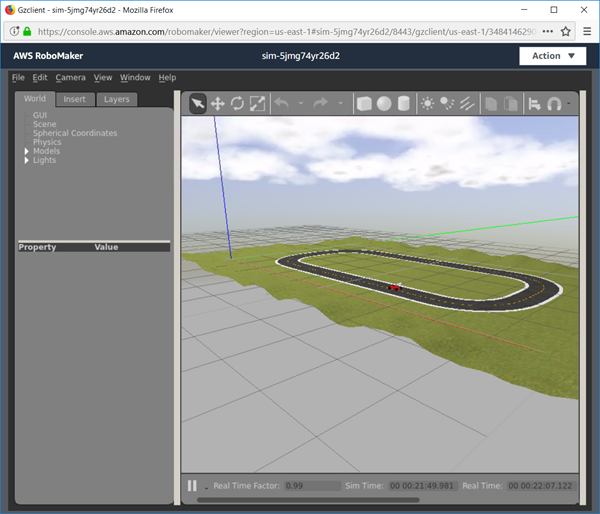Activate the scale mode tool

click(x=257, y=103)
